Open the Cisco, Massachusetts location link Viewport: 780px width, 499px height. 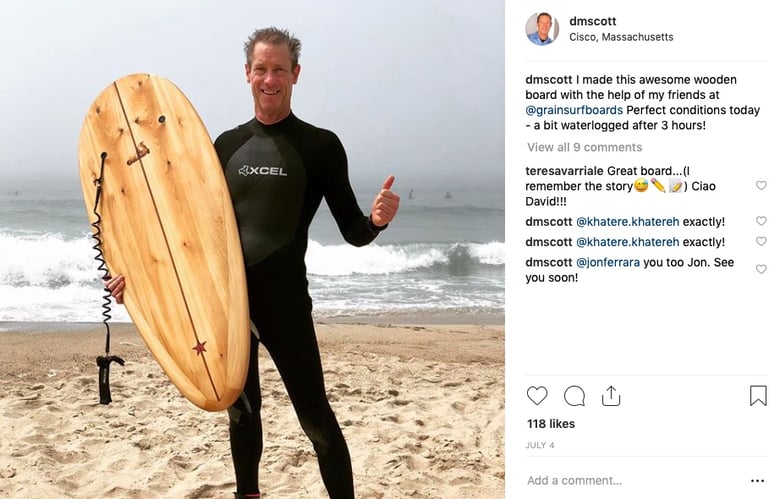click(x=621, y=37)
